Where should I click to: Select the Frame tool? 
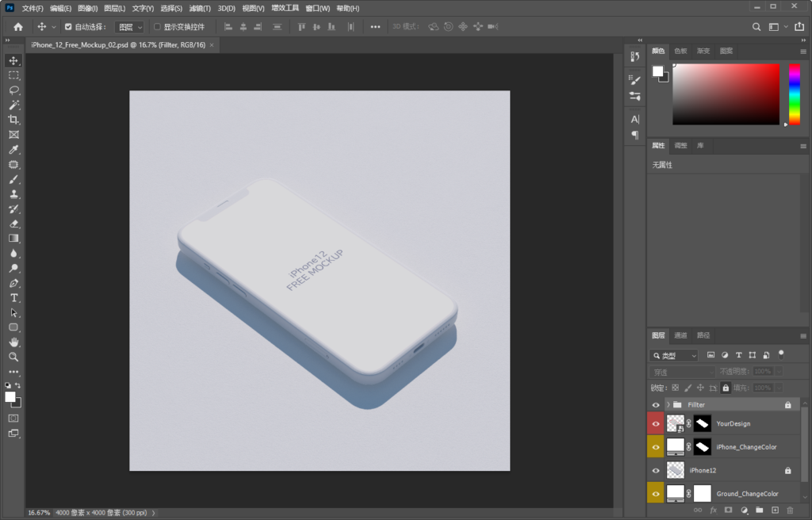point(13,135)
